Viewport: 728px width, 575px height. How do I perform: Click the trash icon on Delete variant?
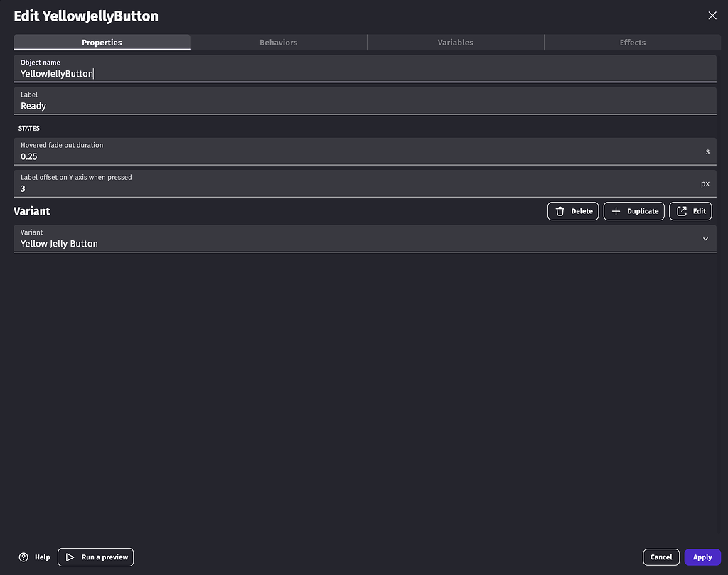tap(560, 211)
